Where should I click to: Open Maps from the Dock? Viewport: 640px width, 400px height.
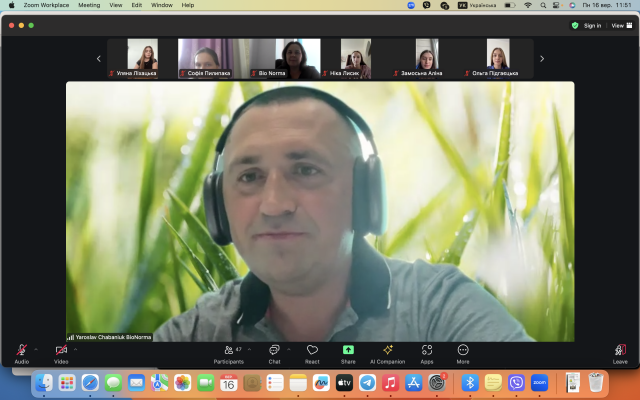pos(159,383)
